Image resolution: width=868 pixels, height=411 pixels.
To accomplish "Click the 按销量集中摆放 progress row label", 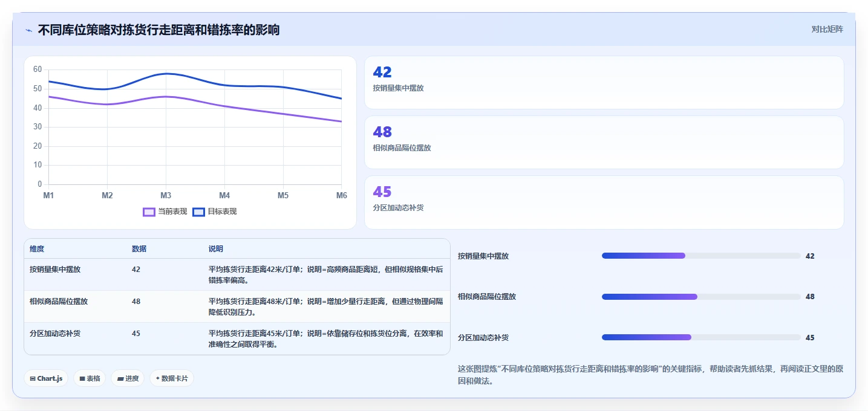I will [483, 256].
